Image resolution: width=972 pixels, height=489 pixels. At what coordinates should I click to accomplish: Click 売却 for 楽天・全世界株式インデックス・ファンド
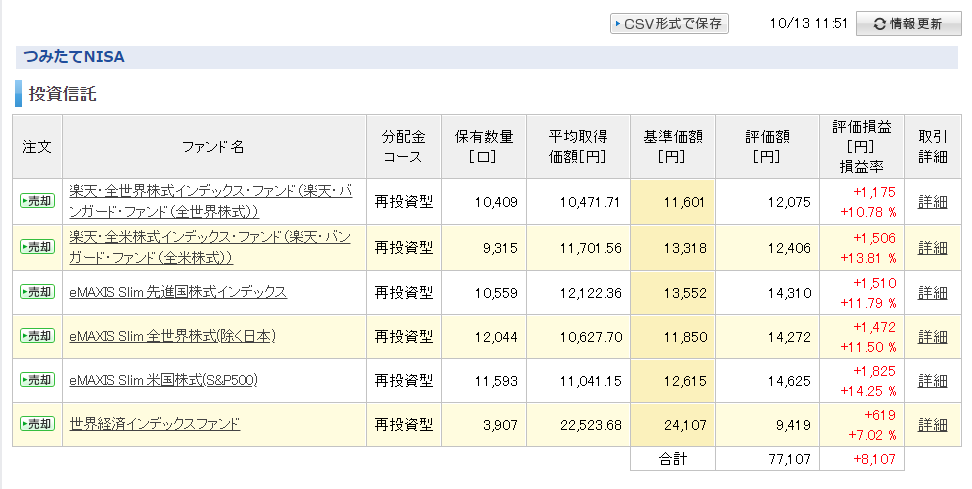[x=37, y=201]
